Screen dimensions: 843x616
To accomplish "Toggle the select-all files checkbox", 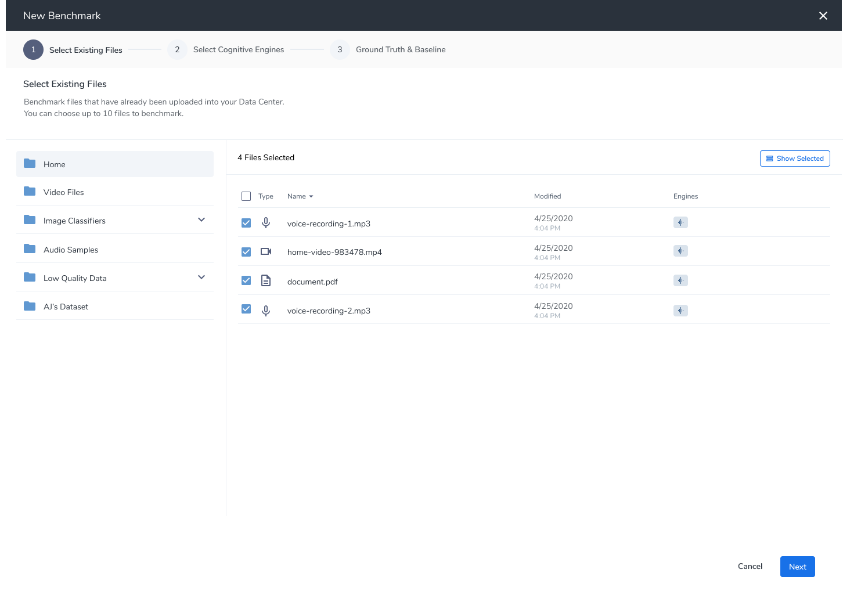I will 246,196.
